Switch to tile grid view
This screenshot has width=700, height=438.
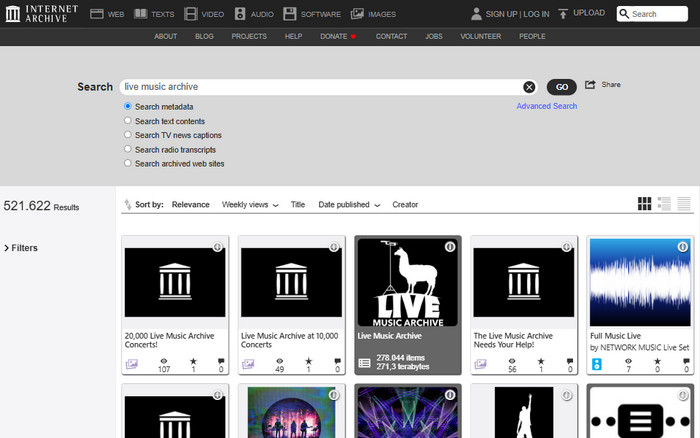pyautogui.click(x=645, y=204)
